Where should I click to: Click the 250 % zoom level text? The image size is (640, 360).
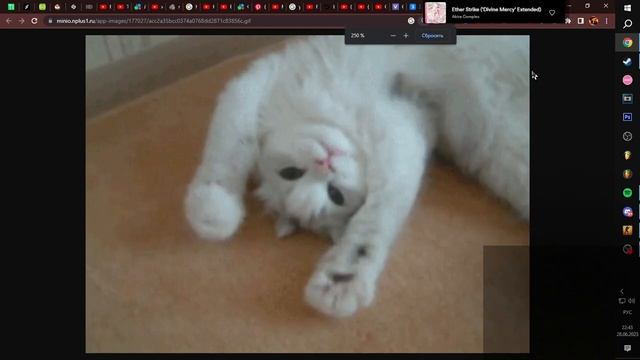tap(358, 36)
